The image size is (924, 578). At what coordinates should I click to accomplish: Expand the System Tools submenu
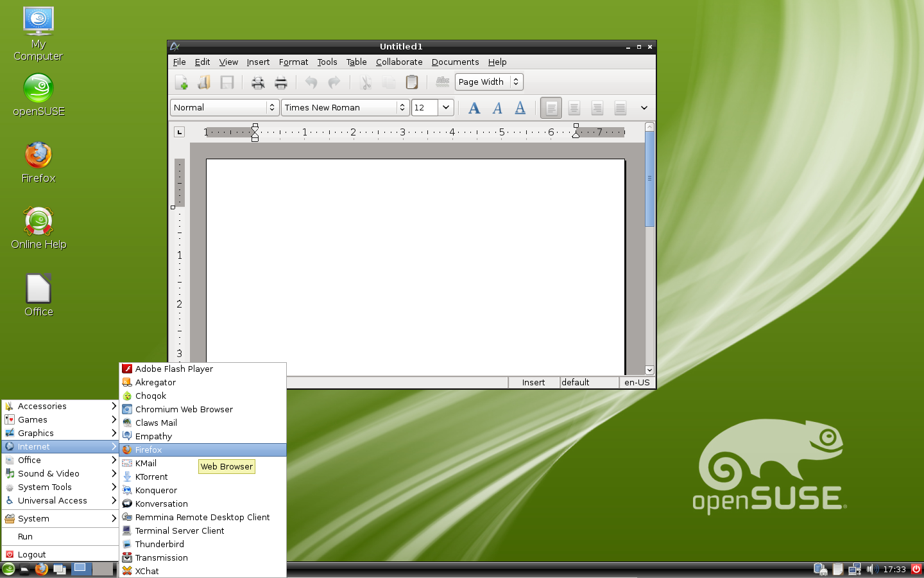point(60,487)
